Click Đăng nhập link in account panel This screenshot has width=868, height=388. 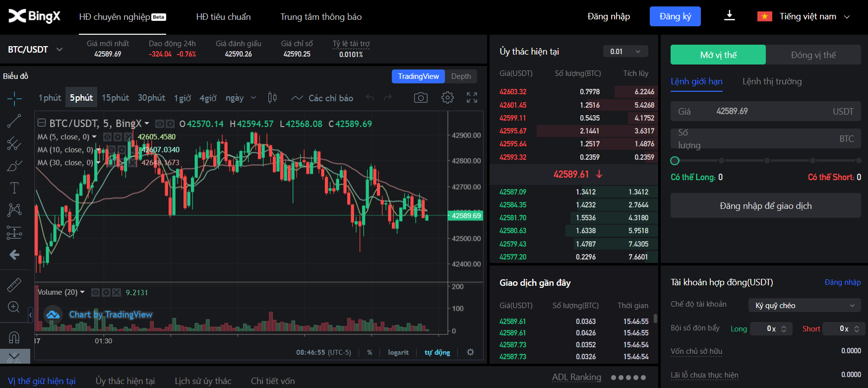843,282
